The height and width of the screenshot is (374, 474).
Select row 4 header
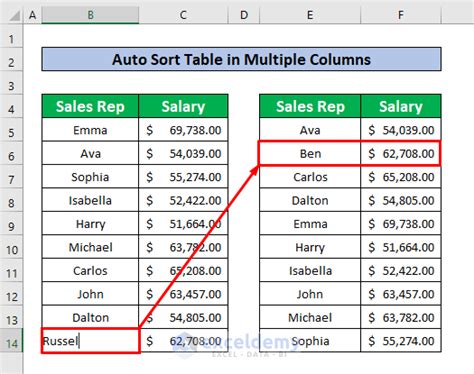(11, 106)
